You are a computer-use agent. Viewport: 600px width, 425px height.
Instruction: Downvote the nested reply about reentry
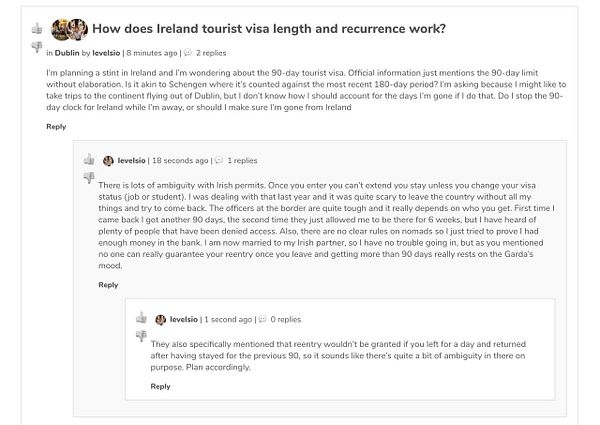pos(140,337)
